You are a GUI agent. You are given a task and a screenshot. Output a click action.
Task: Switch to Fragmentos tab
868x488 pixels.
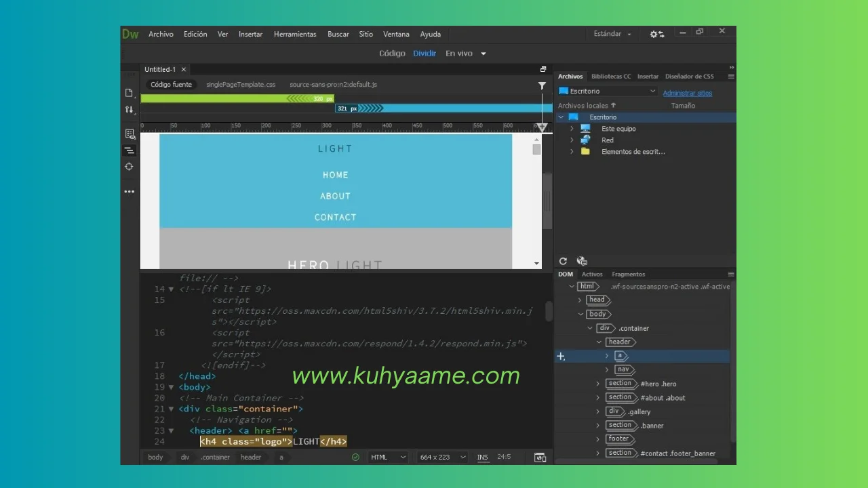[x=628, y=274]
